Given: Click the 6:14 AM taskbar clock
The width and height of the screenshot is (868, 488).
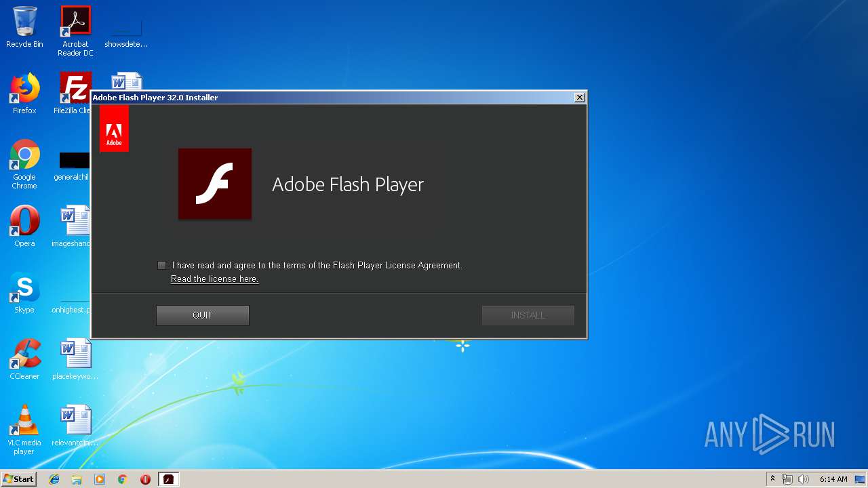Looking at the screenshot, I should pyautogui.click(x=833, y=479).
